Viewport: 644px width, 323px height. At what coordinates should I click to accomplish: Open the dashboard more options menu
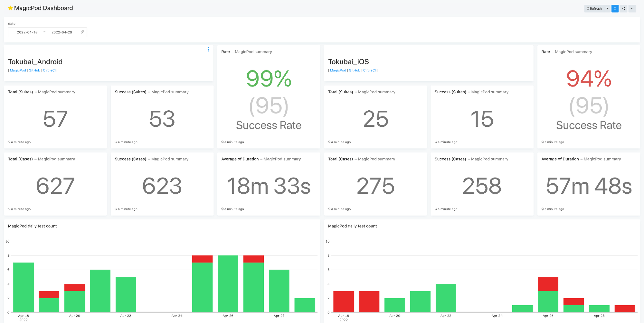632,9
